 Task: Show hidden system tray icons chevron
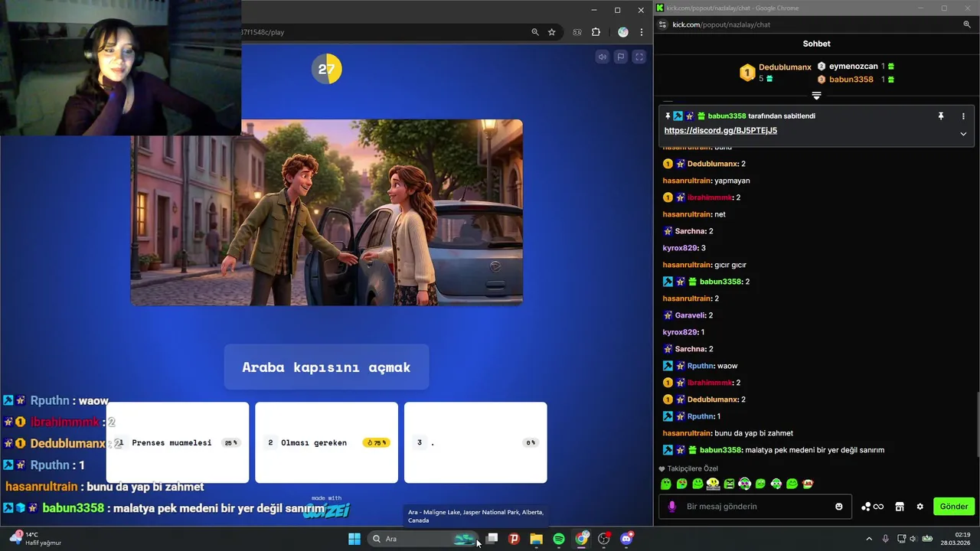click(x=868, y=539)
